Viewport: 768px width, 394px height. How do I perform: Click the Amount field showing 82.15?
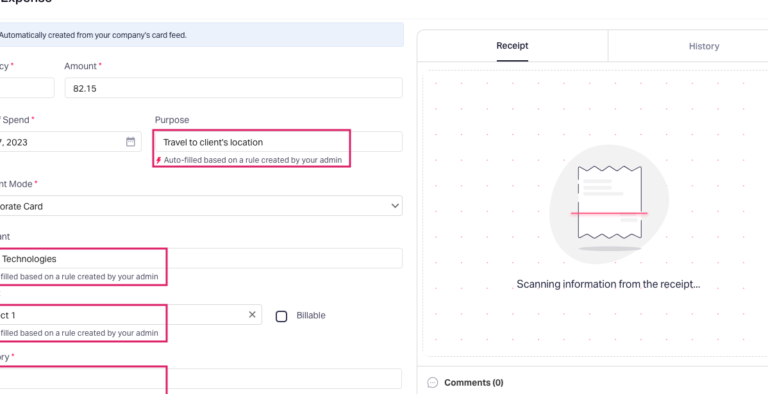(234, 88)
